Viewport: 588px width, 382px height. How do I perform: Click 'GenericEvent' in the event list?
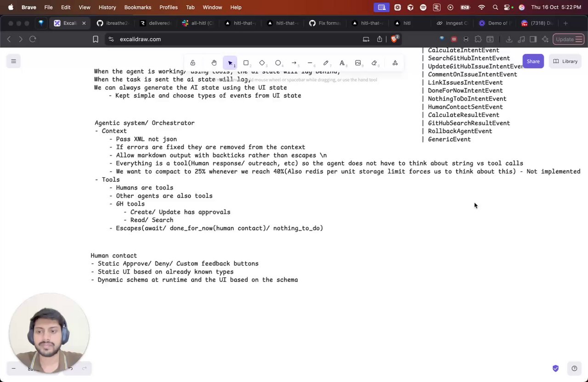(449, 139)
